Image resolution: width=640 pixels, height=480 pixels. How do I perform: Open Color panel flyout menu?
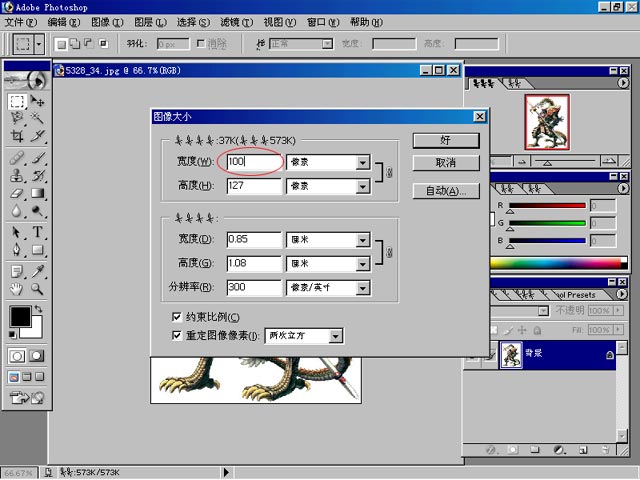pyautogui.click(x=622, y=188)
